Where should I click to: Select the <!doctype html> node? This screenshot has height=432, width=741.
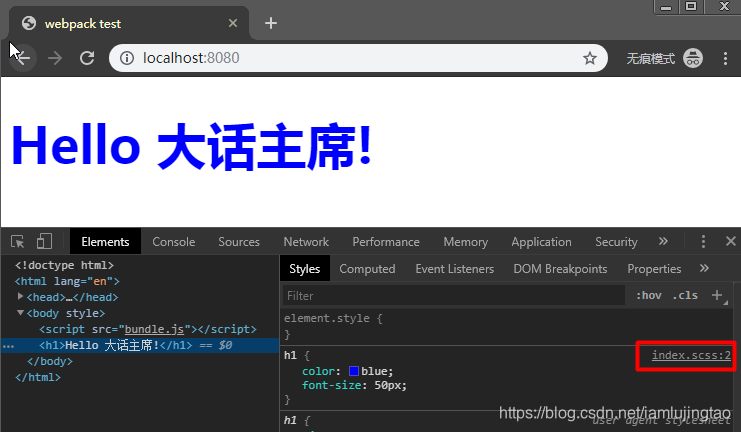coord(64,265)
